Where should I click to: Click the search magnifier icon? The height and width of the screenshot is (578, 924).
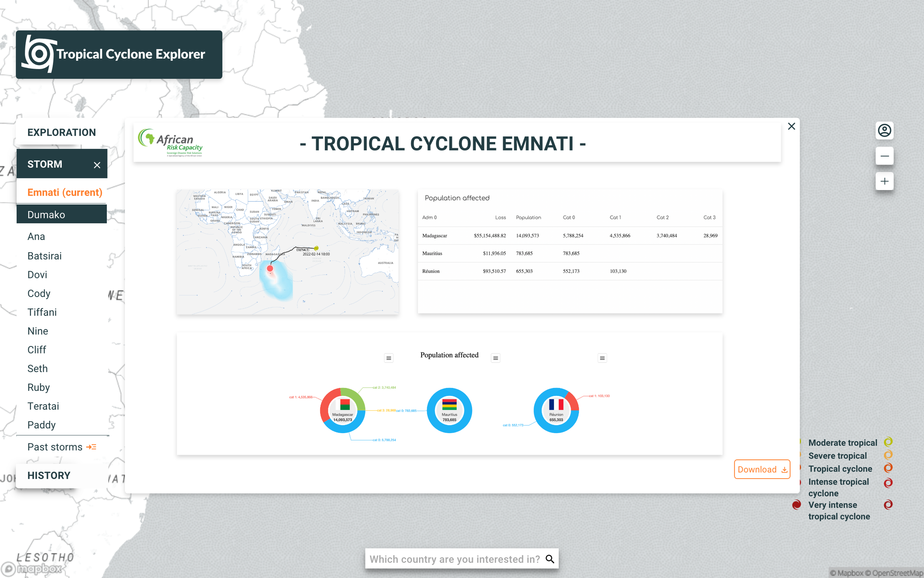[x=550, y=559]
